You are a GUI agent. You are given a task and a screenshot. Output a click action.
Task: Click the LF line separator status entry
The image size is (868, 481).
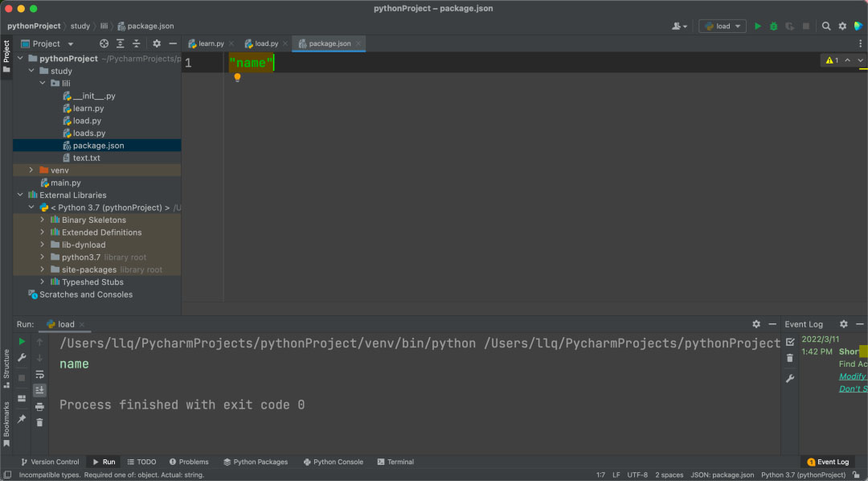point(616,475)
